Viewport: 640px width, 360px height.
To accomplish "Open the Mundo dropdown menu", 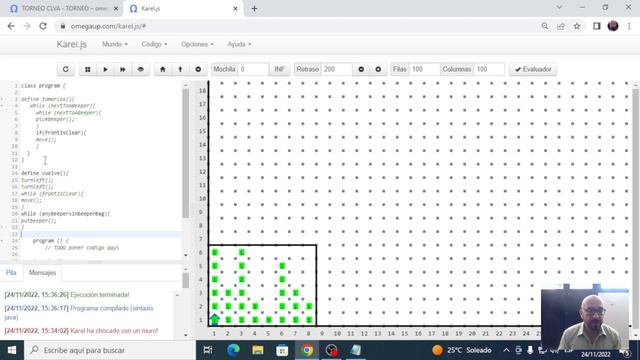I will click(115, 44).
